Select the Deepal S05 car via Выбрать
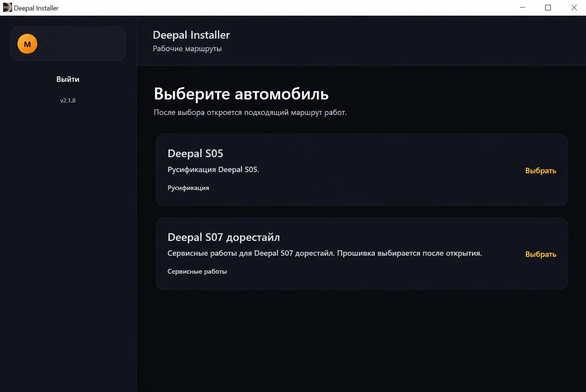The width and height of the screenshot is (586, 392). point(541,170)
